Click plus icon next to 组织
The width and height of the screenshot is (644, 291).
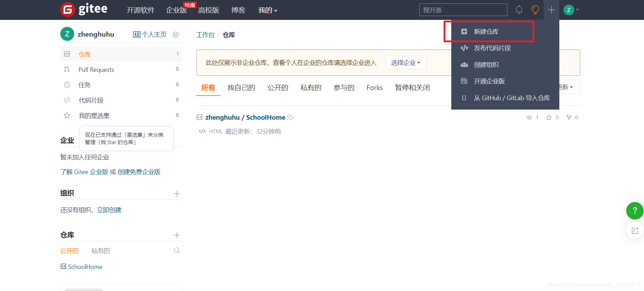click(177, 194)
